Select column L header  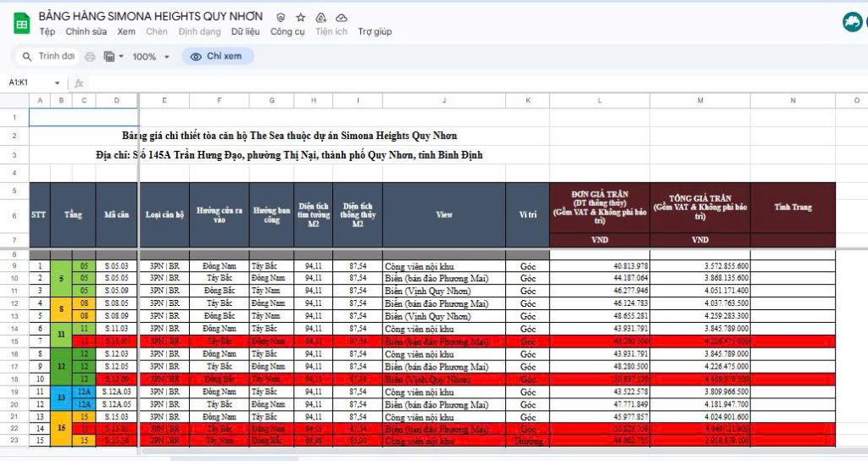coord(599,100)
